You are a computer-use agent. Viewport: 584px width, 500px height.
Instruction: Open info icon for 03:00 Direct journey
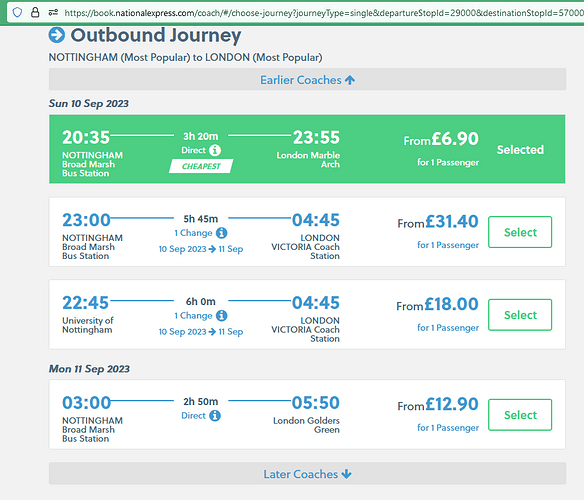[x=215, y=415]
